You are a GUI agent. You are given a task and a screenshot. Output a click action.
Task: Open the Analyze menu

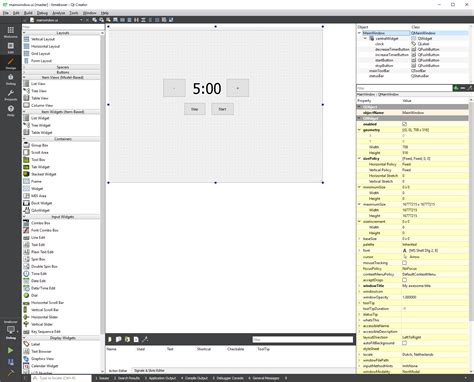click(59, 13)
